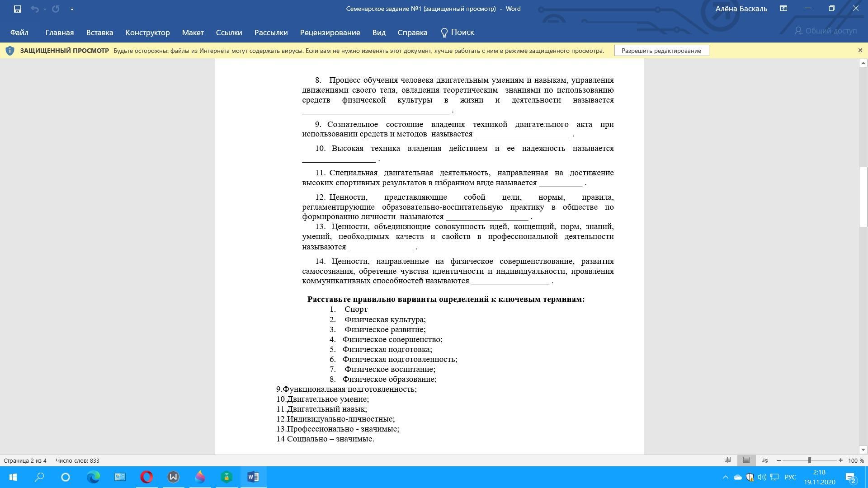Select Print Layout view icon
The width and height of the screenshot is (868, 488).
click(746, 460)
